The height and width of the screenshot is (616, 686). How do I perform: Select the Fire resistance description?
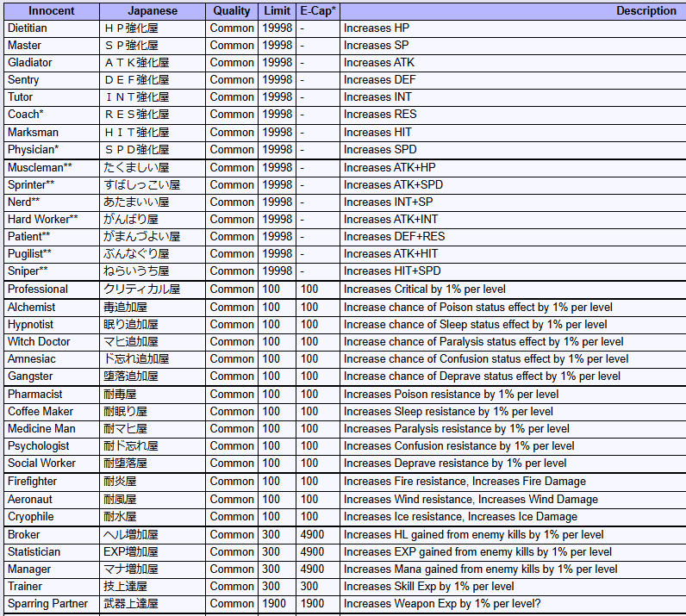coord(465,482)
